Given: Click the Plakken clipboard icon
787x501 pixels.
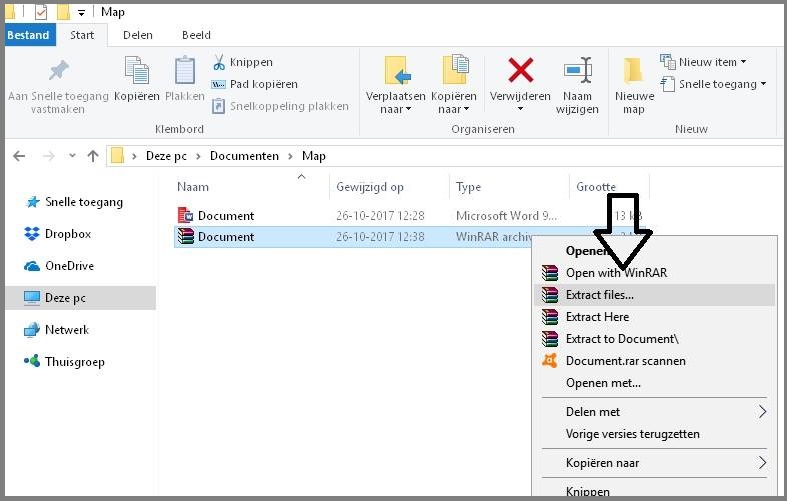Looking at the screenshot, I should (185, 70).
